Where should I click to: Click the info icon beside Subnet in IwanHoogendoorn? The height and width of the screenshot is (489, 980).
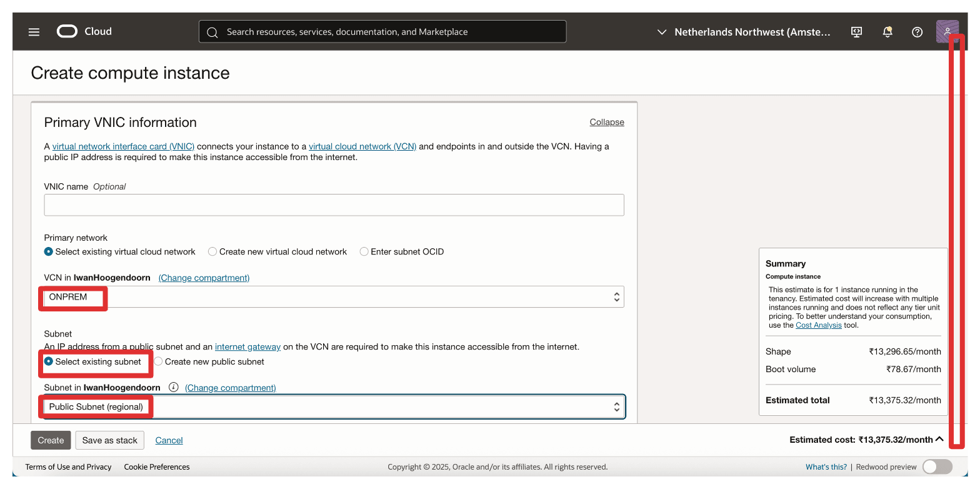(x=174, y=387)
